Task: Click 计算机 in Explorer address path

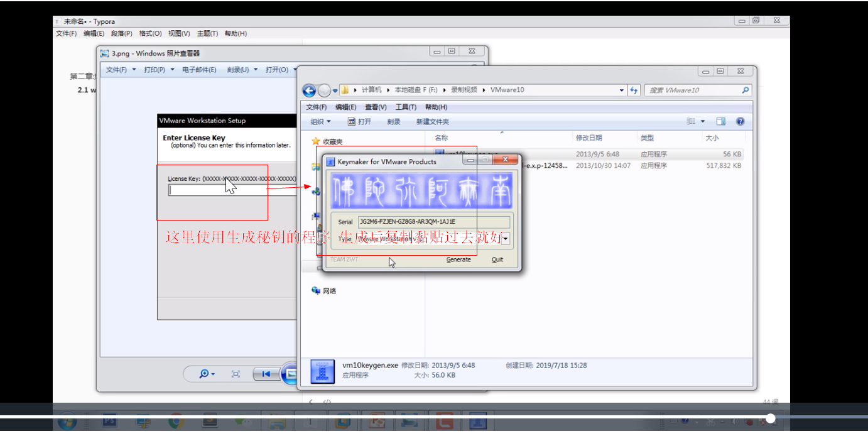Action: click(371, 90)
